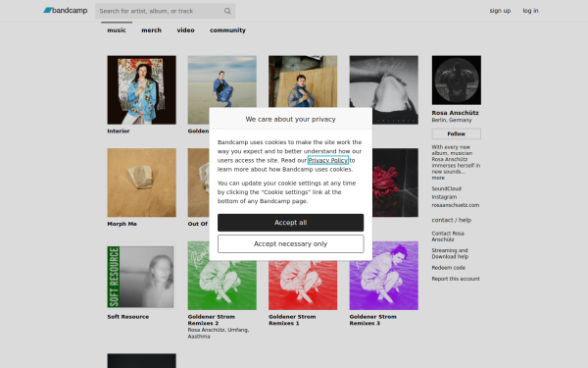Open the log in link
Viewport: 588px width, 368px height.
(x=530, y=11)
